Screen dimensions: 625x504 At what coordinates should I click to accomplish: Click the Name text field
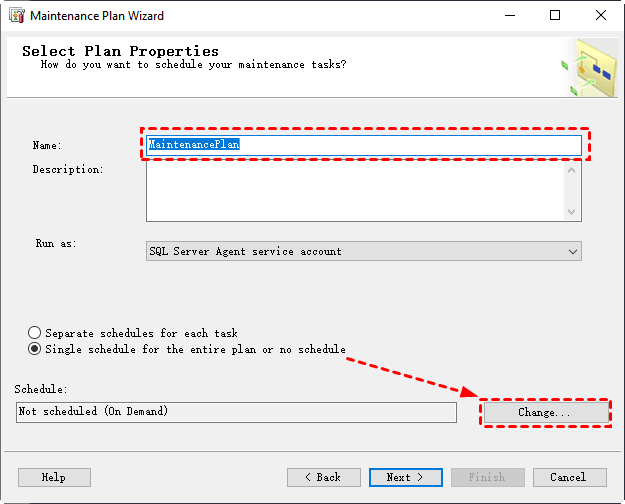pyautogui.click(x=362, y=144)
